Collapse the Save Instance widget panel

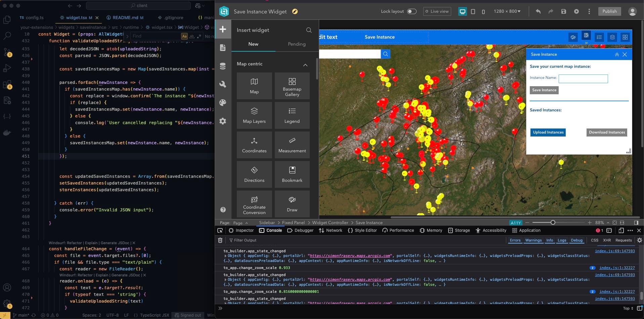point(617,54)
